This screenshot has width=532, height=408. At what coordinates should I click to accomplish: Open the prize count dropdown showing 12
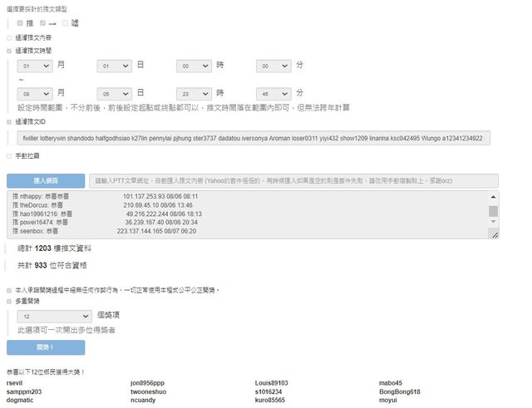(x=55, y=317)
